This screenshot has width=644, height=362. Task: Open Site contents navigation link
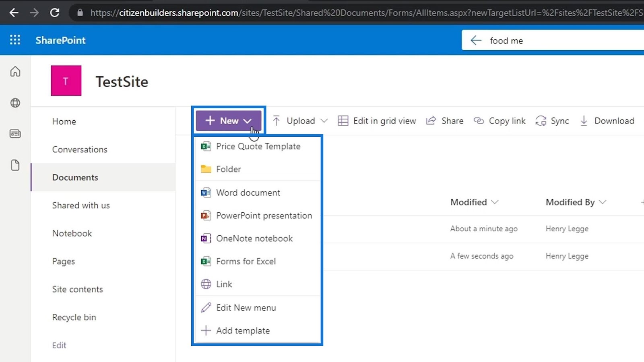tap(77, 289)
